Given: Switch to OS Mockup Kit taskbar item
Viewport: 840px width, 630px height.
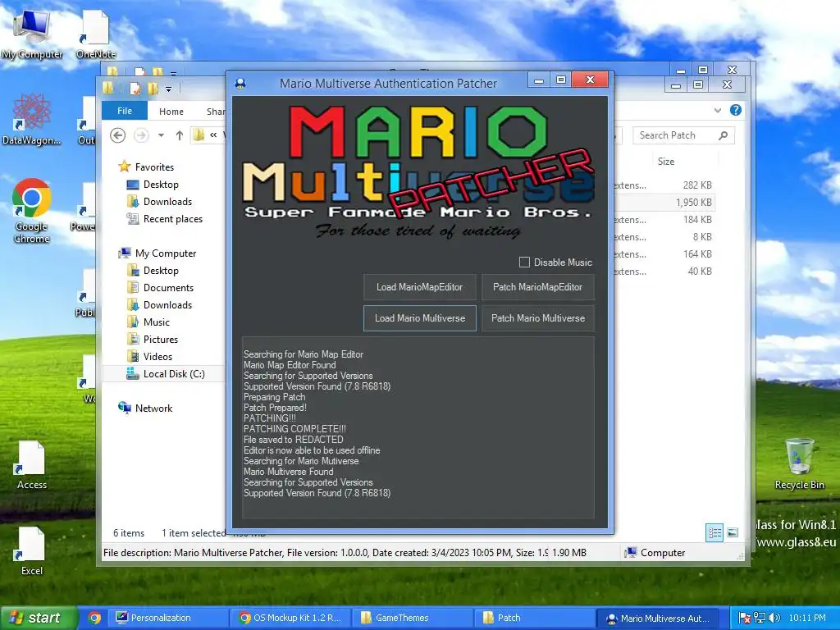Looking at the screenshot, I should click(291, 618).
